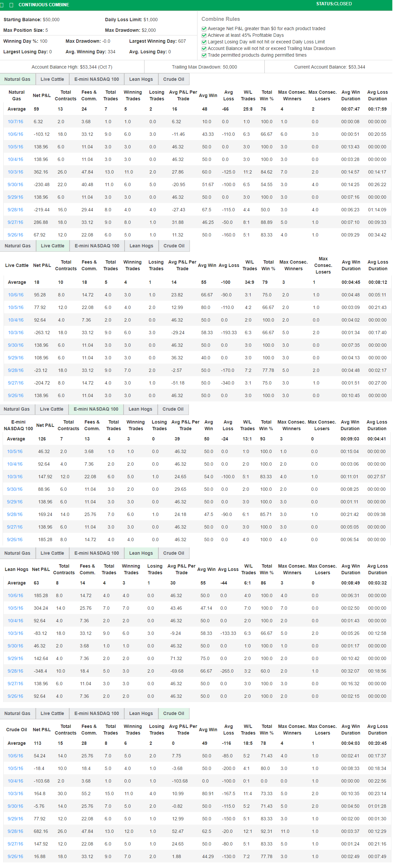Click 'Account Balance High: $53,344 (Oct 7)' text
394x868 pixels.
tap(72, 67)
